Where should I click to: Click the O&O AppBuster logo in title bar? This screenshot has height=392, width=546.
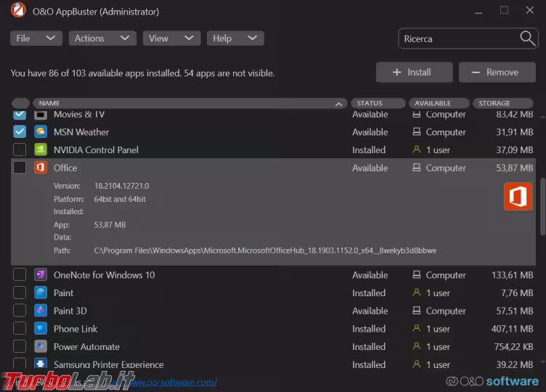pyautogui.click(x=18, y=9)
